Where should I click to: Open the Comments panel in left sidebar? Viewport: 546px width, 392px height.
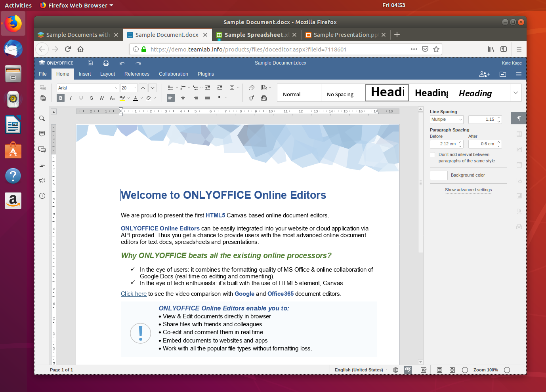(42, 134)
